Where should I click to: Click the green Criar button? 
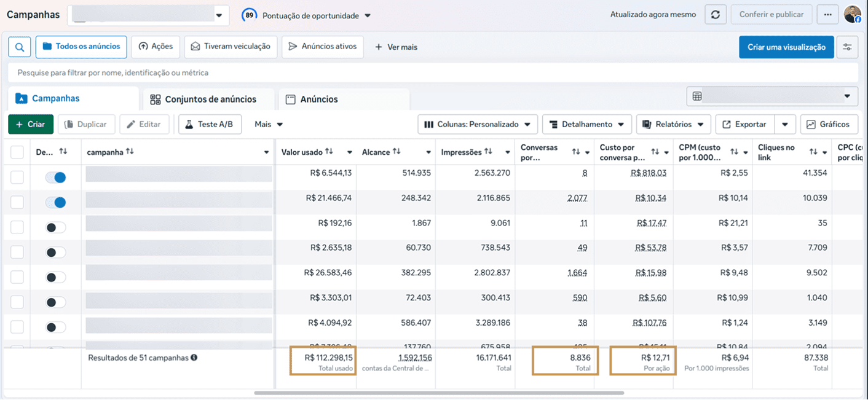click(31, 124)
